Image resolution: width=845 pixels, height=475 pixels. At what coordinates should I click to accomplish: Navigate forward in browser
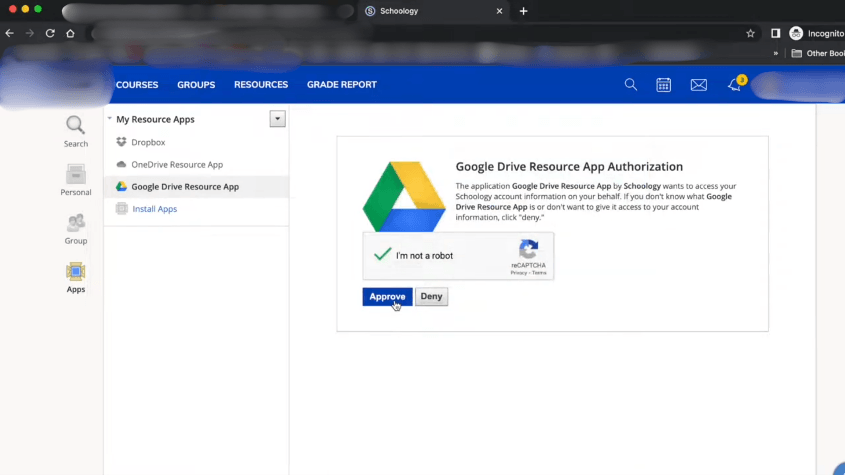click(x=30, y=33)
